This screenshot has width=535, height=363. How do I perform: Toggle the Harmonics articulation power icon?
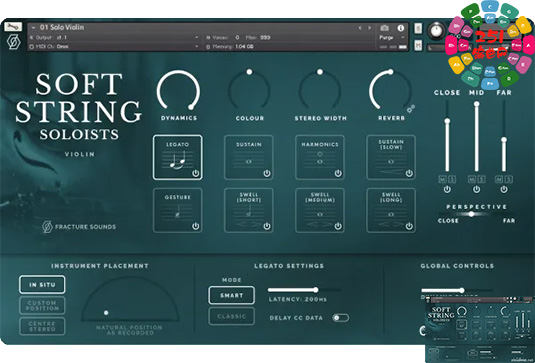338,173
